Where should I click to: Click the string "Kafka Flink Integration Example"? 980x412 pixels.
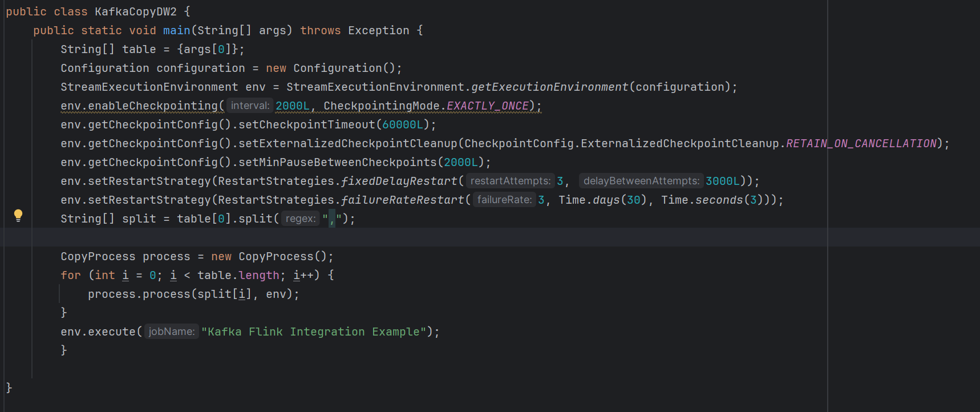pyautogui.click(x=314, y=332)
